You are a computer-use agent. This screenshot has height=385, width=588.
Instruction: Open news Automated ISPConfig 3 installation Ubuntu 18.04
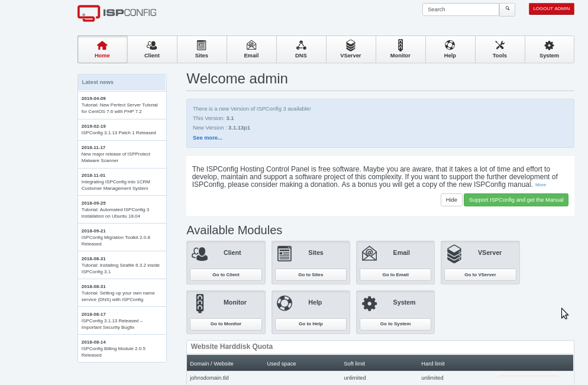122,209
